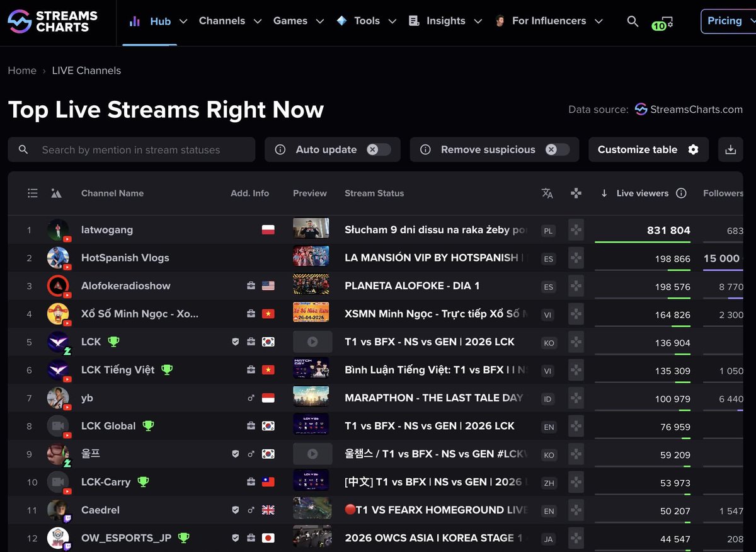Click the Search by mention input field

[x=132, y=150]
